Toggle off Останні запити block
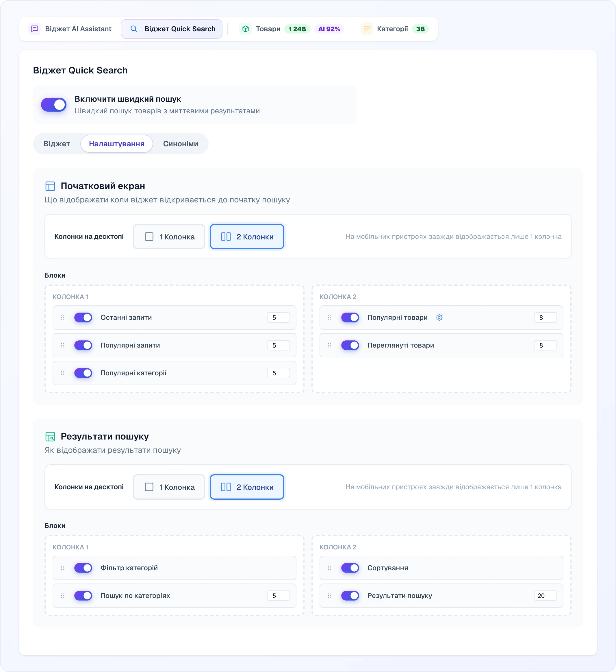The width and height of the screenshot is (616, 672). coord(83,317)
